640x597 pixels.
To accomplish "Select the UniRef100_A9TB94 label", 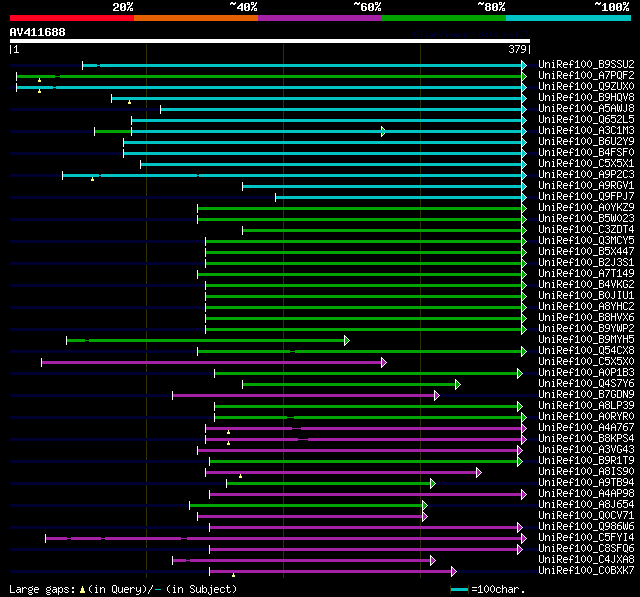I will coord(586,483).
